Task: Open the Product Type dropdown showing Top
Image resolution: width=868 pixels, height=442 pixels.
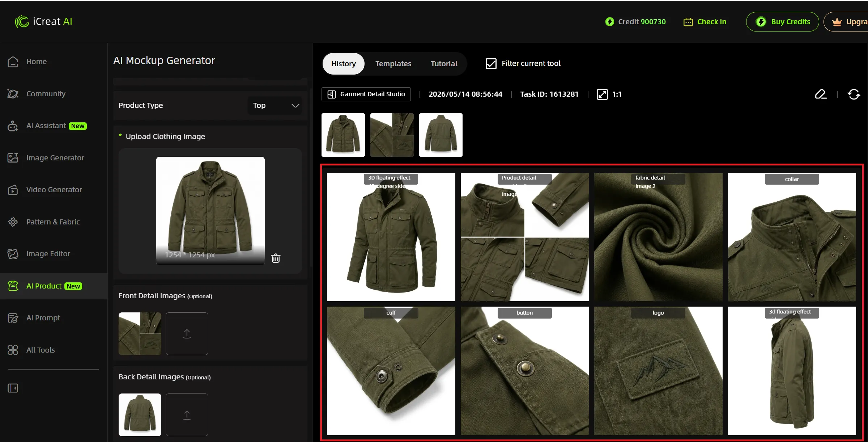Action: point(275,105)
